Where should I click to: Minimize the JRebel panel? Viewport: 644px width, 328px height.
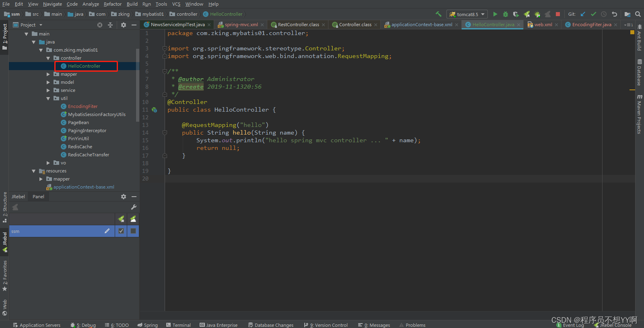134,197
